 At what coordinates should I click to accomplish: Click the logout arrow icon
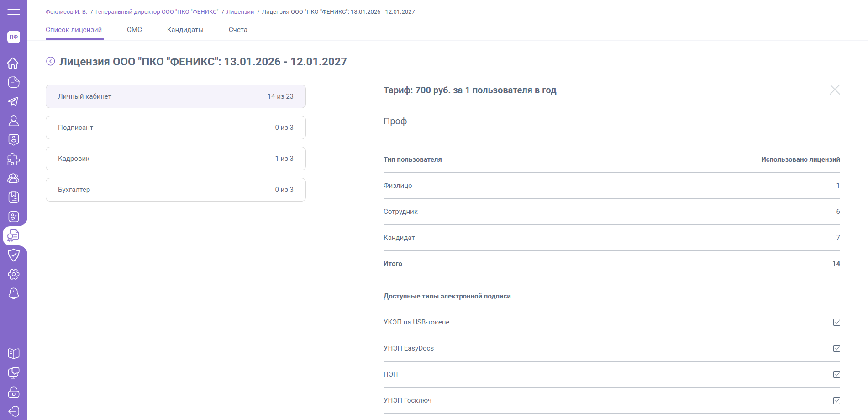tap(13, 411)
